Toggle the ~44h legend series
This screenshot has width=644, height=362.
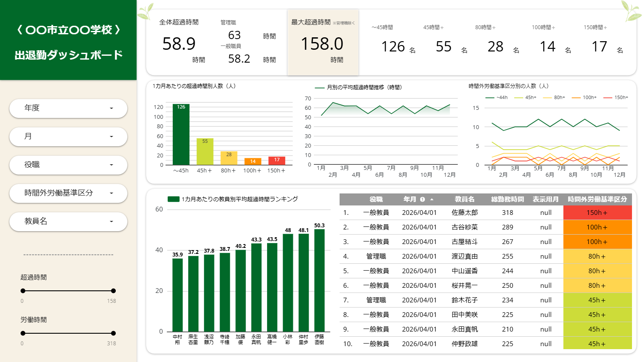pos(497,97)
